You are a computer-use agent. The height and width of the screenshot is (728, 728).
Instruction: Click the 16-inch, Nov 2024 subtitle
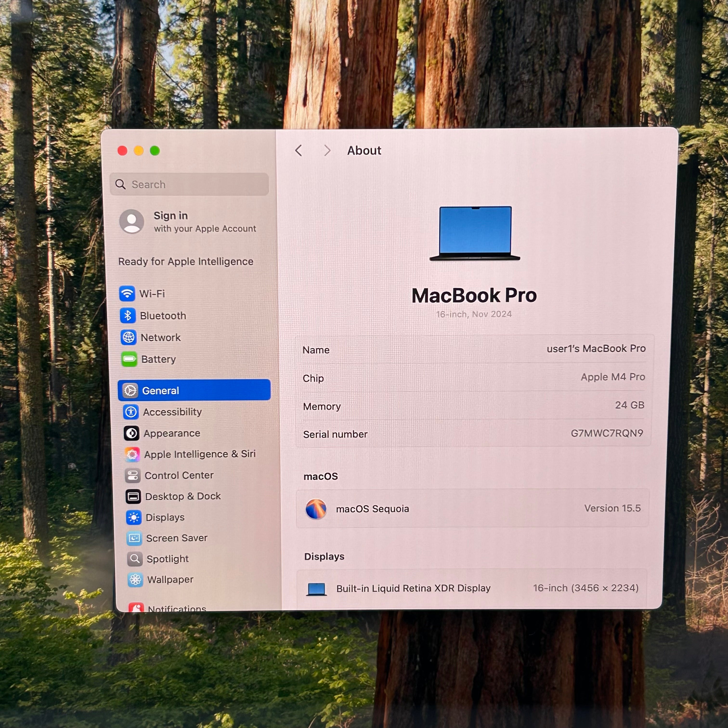(474, 314)
